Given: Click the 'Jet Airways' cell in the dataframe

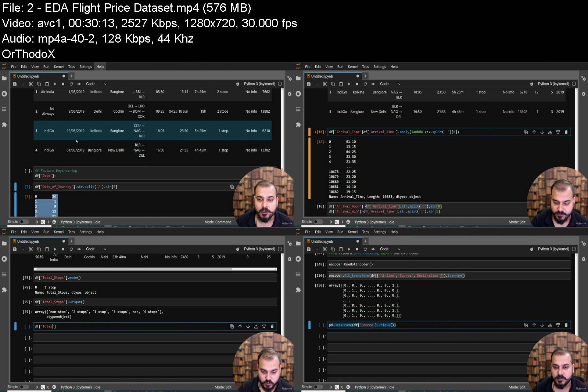Looking at the screenshot, I should click(x=49, y=111).
